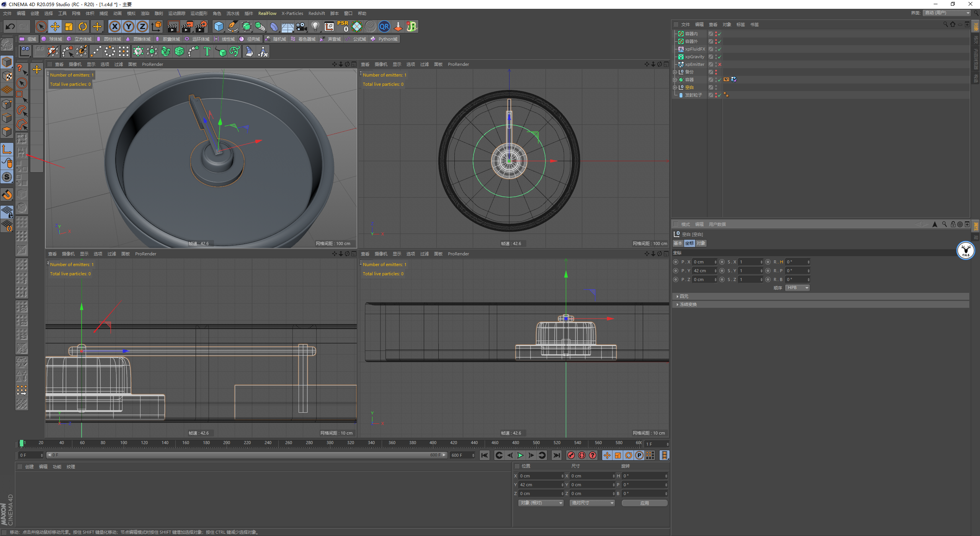Click the Scale tool icon

69,26
